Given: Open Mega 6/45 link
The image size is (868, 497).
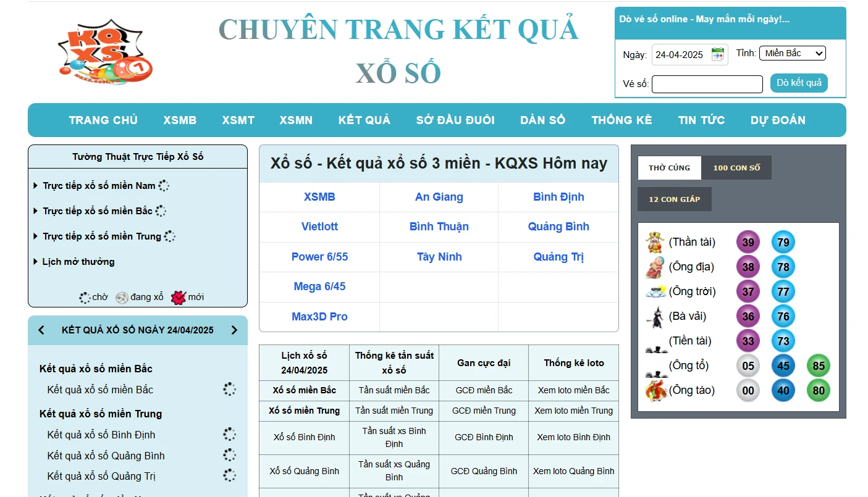Looking at the screenshot, I should [319, 286].
